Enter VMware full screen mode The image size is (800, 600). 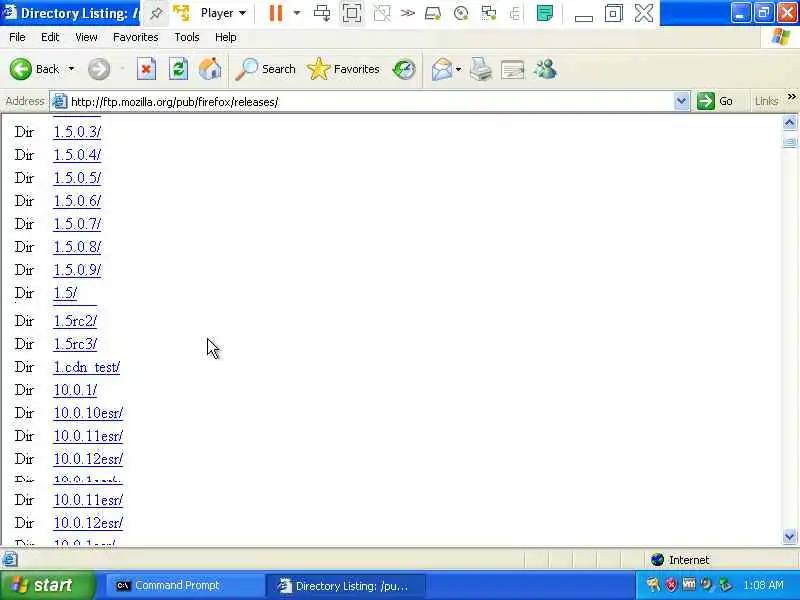coord(352,13)
